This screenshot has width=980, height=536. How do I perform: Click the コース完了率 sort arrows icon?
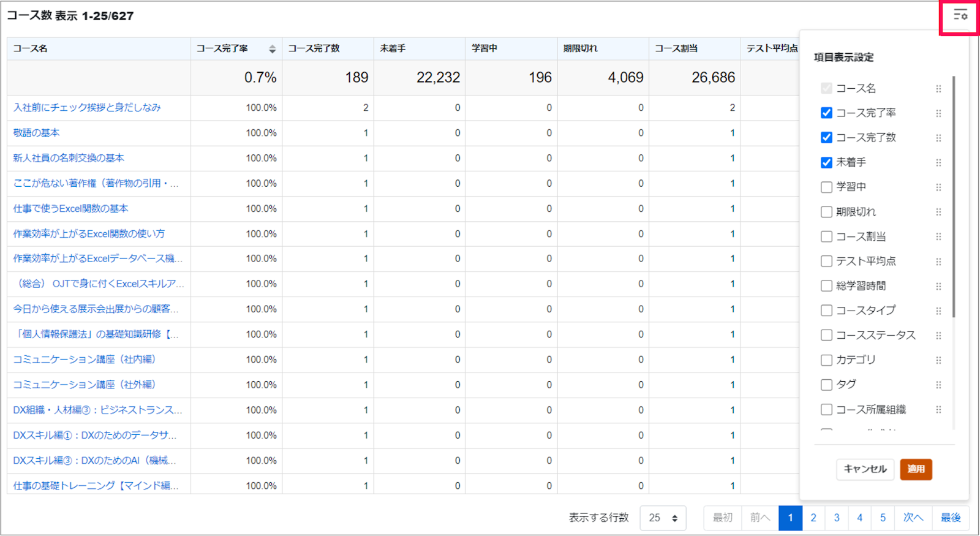point(272,49)
